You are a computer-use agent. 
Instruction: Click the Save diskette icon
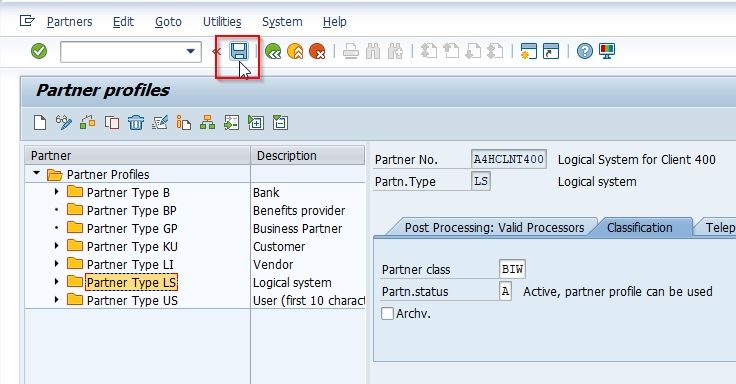(238, 51)
